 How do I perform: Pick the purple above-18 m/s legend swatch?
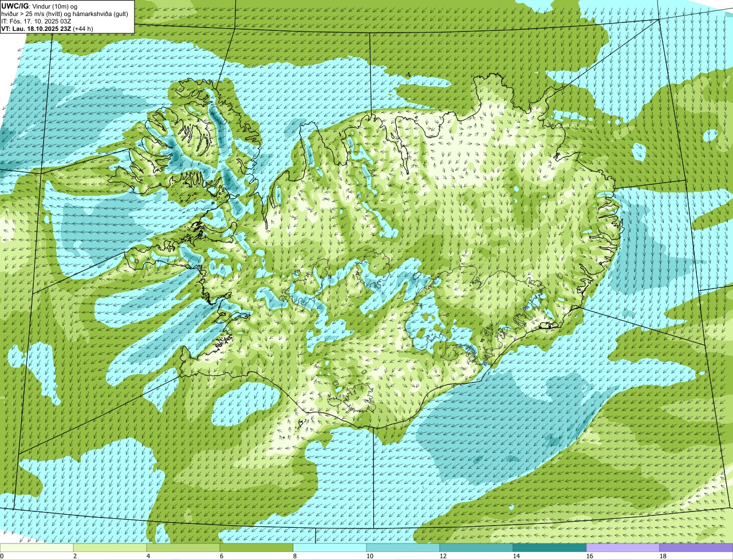click(x=696, y=547)
